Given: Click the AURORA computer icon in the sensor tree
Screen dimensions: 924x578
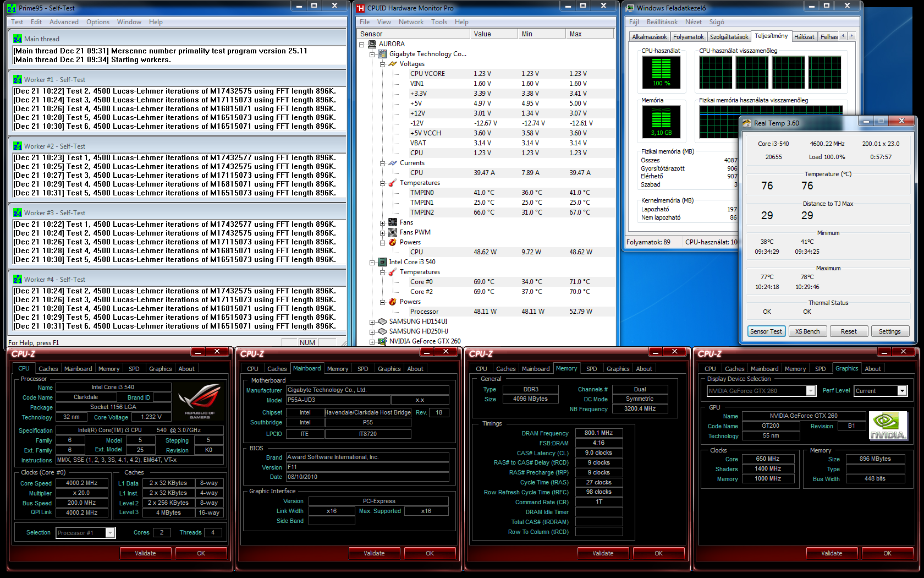Looking at the screenshot, I should [x=372, y=44].
